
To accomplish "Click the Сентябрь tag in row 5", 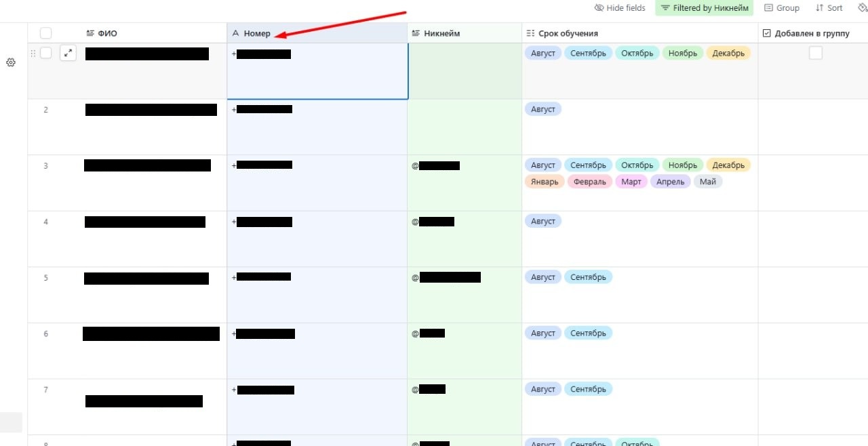I will (x=588, y=277).
